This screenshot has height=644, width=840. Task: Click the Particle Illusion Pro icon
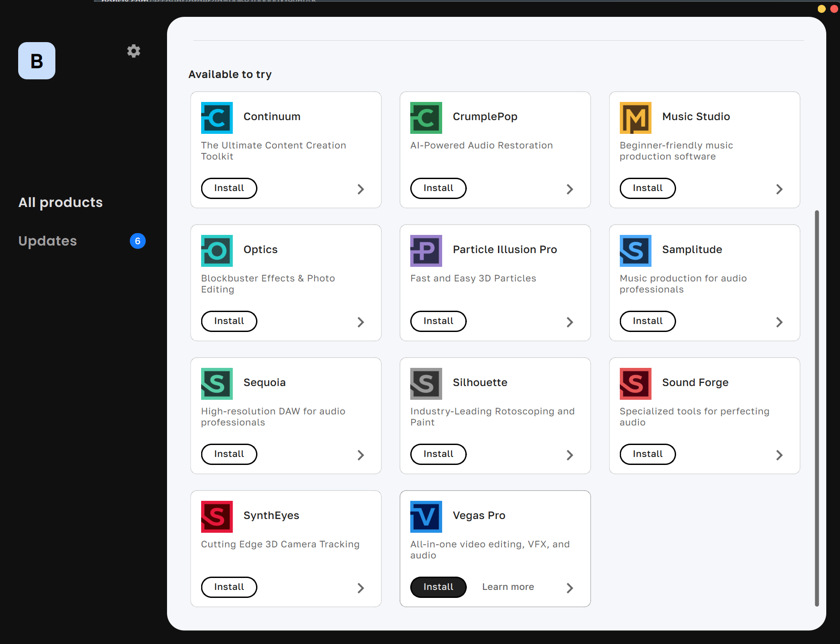point(426,251)
